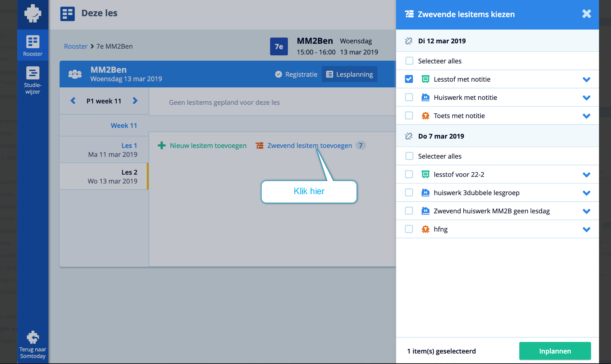Click the Somtoday puzzle logo at top of sidebar
This screenshot has height=364, width=611.
33,13
